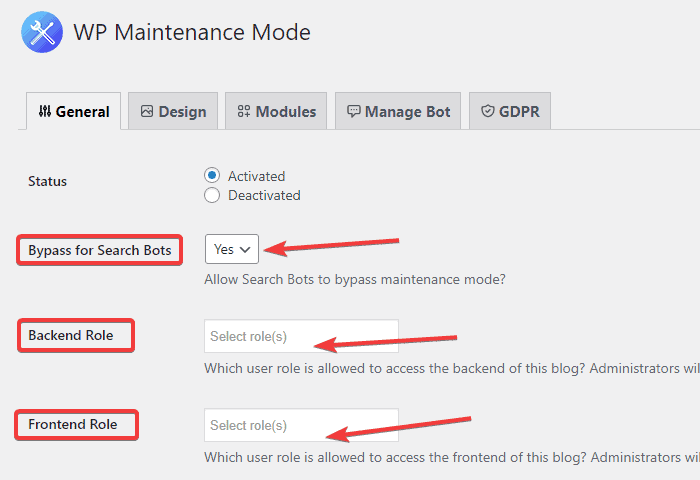Click the General tab label
This screenshot has width=700, height=480.
82,112
